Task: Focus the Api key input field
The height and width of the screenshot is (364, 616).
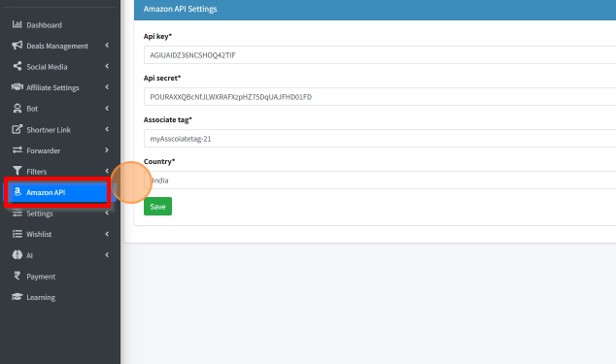Action: [x=380, y=55]
